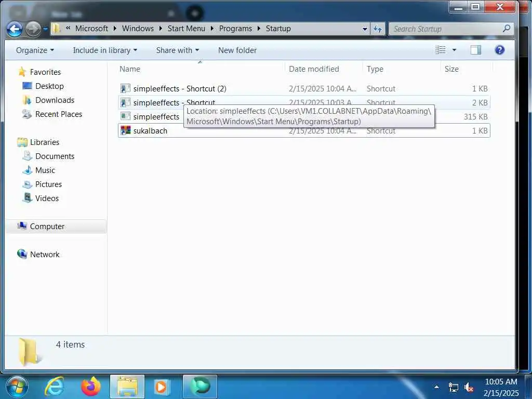Screen dimensions: 532x399
Task: Select Windows in the address breadcrumb
Action: (x=138, y=29)
